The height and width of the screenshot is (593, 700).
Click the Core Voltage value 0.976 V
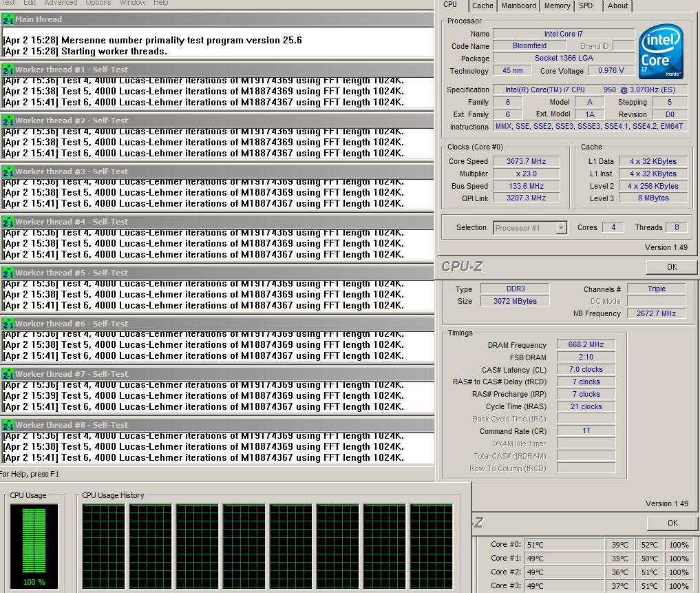click(x=611, y=71)
